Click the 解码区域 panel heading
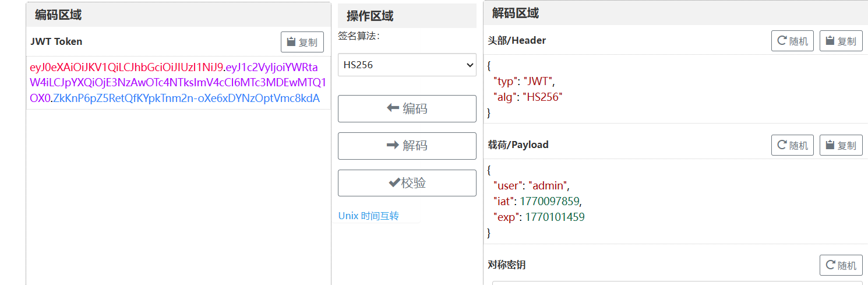 point(516,13)
